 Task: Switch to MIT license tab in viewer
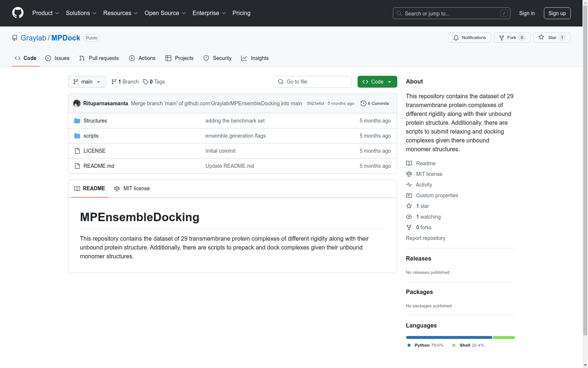(x=132, y=188)
